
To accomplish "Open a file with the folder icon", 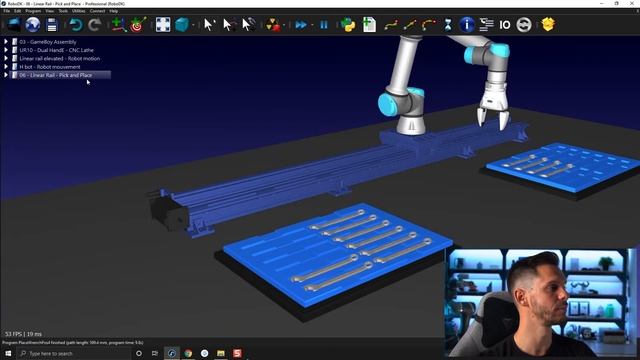I will point(13,25).
